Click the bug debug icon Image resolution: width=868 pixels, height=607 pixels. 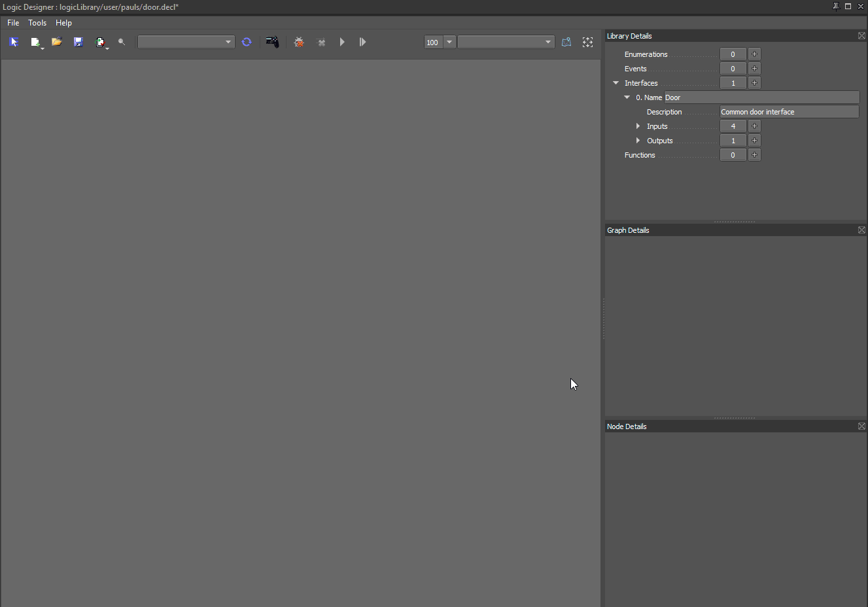pos(299,42)
